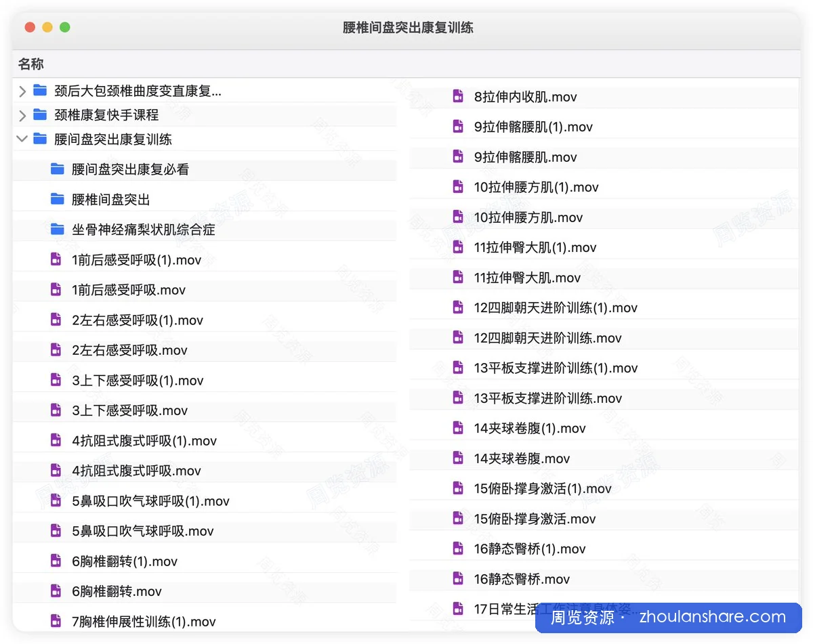813x644 pixels.
Task: Click video icon of 12四脚朝天进阶训练.mov
Action: coord(459,337)
